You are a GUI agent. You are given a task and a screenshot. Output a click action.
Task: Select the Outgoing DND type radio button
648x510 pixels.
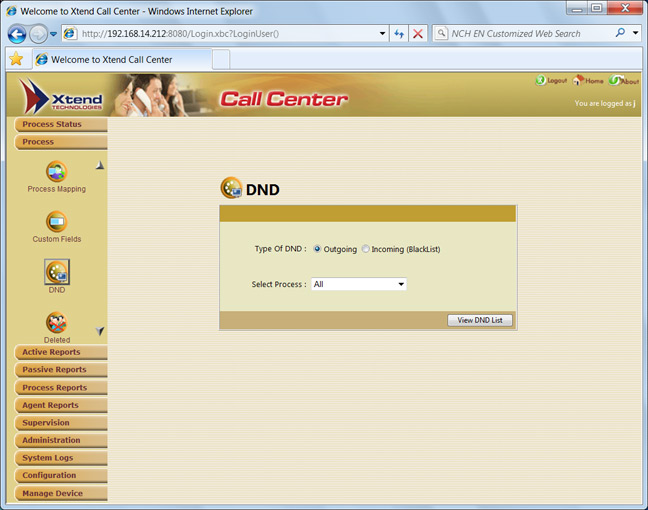317,249
